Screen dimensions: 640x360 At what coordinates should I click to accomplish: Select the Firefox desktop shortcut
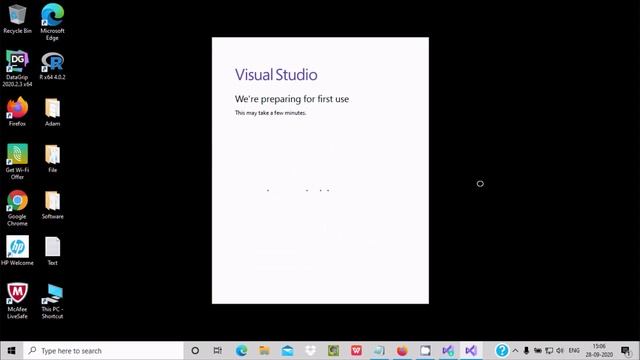[x=17, y=111]
